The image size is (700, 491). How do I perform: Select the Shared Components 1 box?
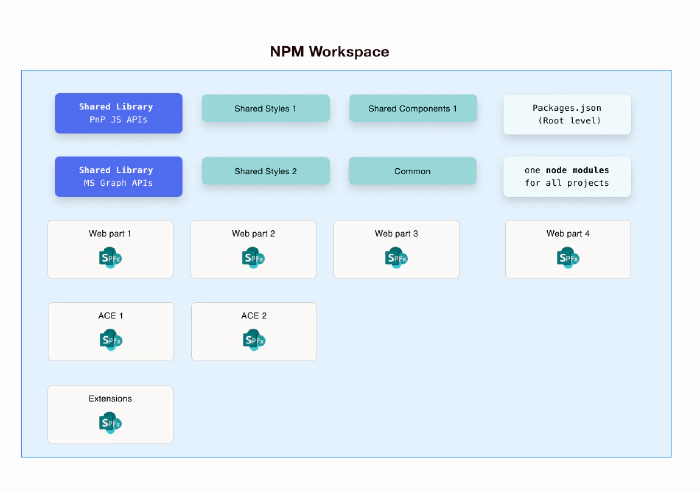412,108
